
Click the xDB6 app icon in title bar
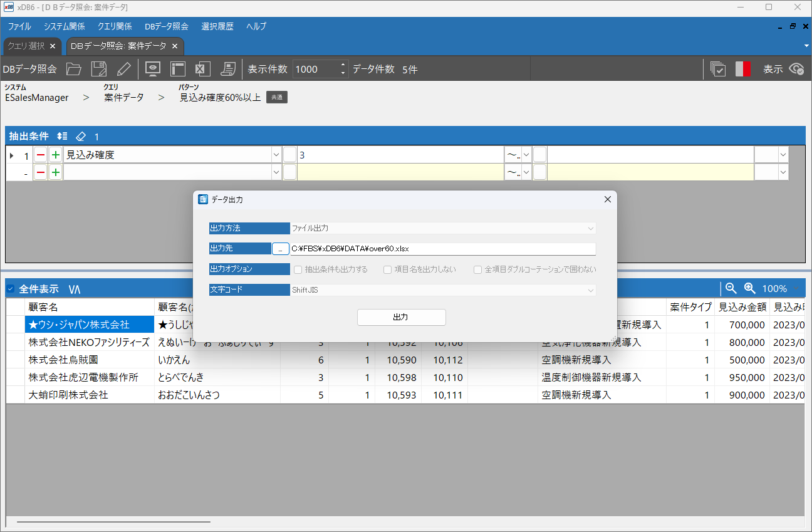tap(8, 7)
